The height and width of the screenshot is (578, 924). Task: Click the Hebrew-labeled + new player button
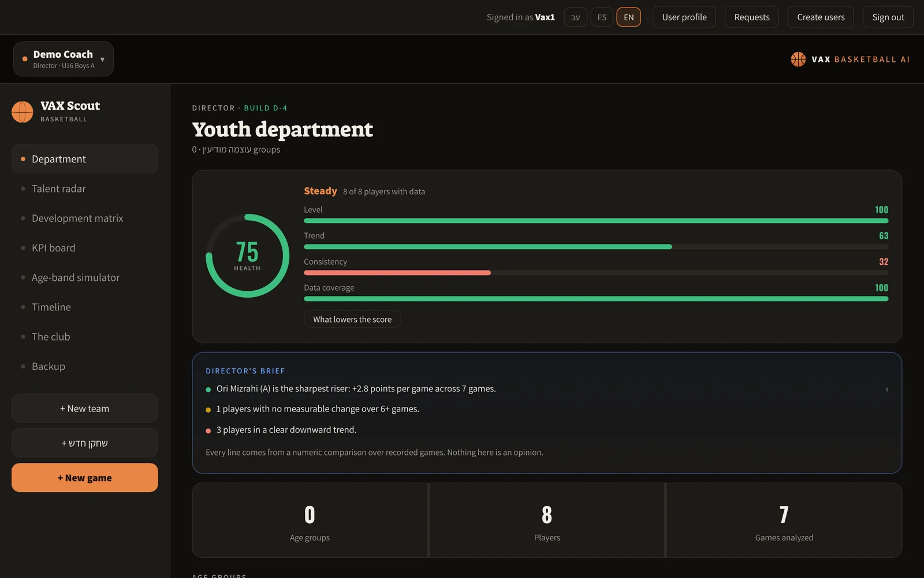[x=85, y=443]
